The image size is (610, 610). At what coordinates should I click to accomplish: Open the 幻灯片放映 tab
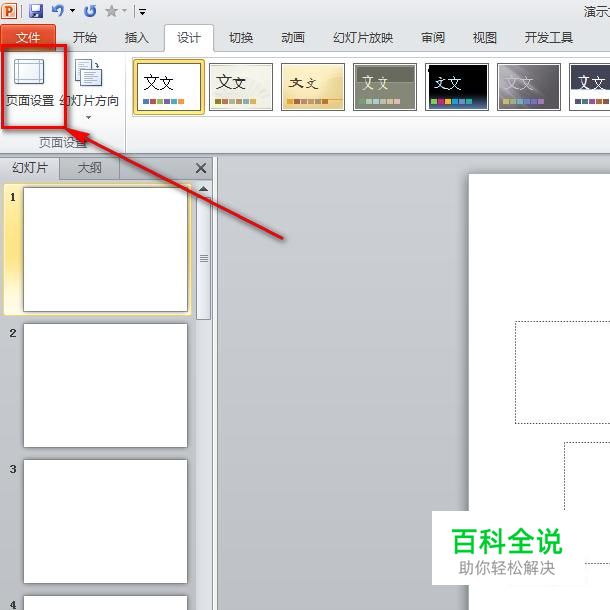pyautogui.click(x=363, y=37)
